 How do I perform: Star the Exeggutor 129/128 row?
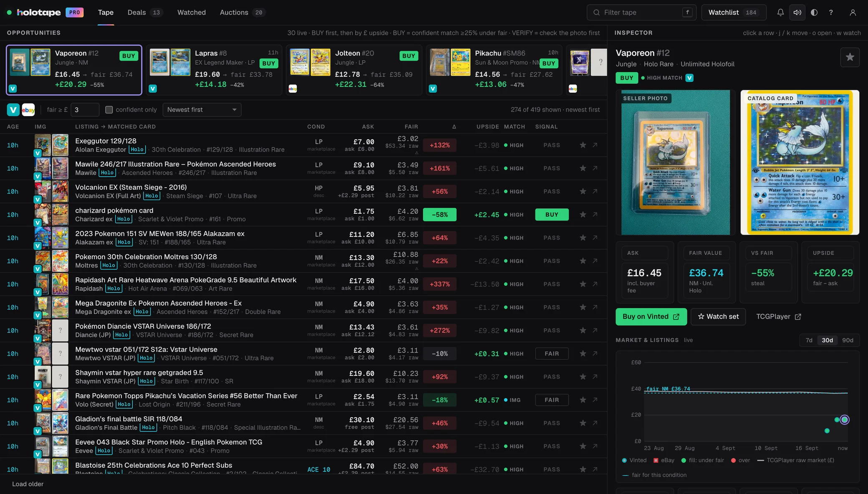click(x=583, y=145)
